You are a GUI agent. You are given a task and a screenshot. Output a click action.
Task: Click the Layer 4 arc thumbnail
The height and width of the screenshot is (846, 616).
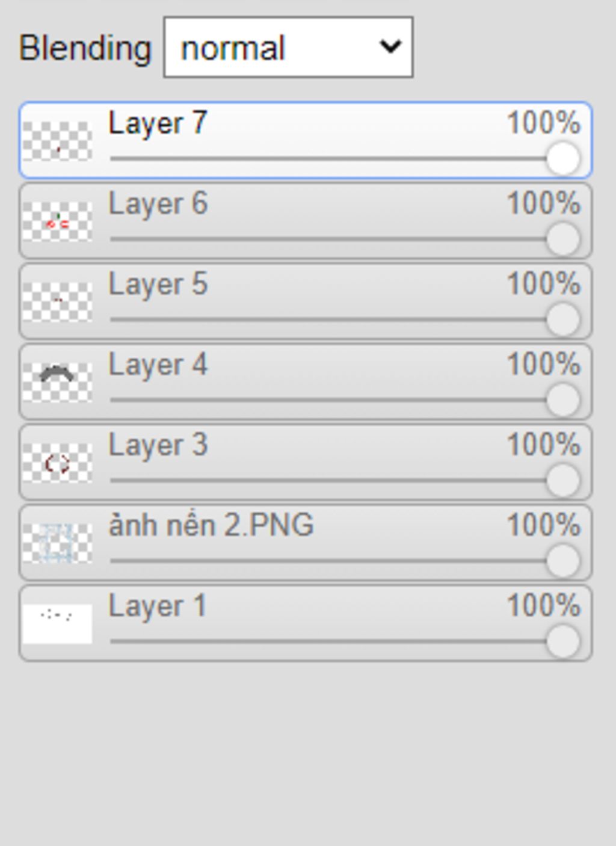pyautogui.click(x=57, y=383)
